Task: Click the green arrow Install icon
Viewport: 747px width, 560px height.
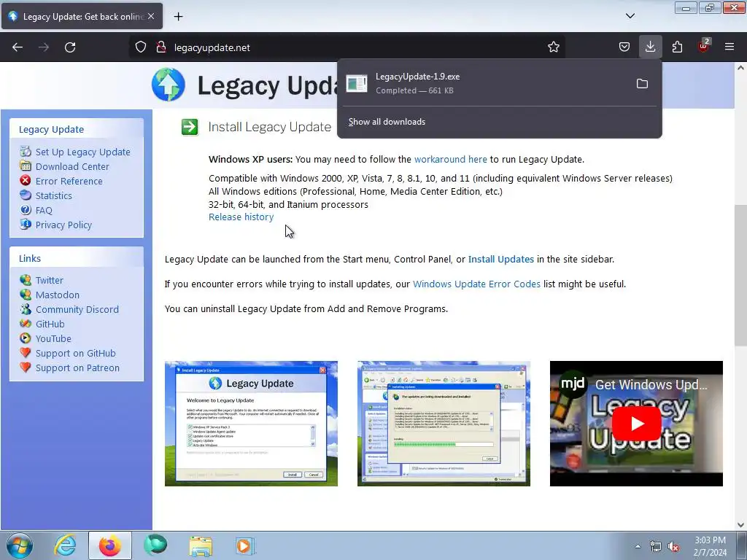Action: tap(190, 127)
